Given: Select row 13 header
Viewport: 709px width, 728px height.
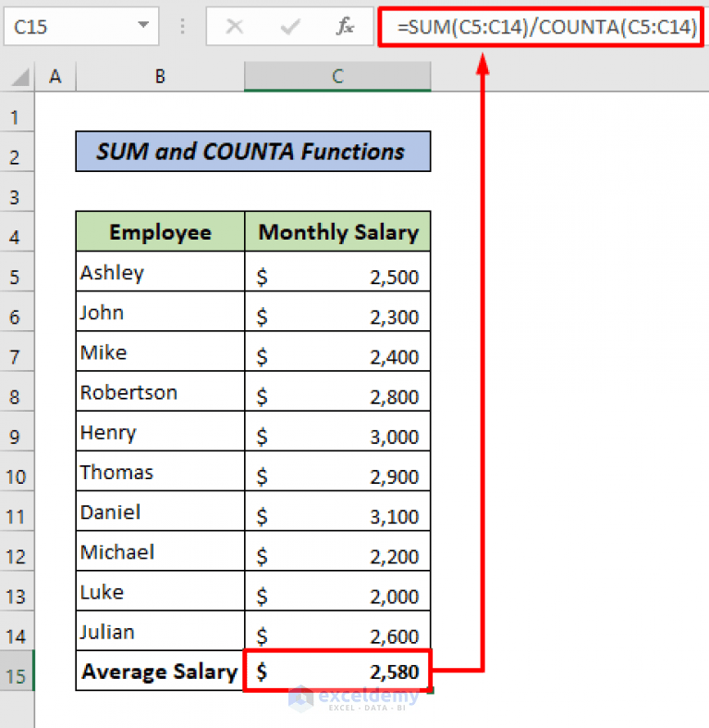Looking at the screenshot, I should [x=17, y=591].
